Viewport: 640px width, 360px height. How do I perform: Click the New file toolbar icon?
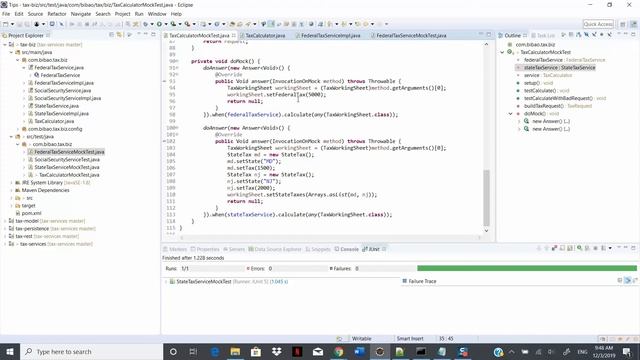6,24
